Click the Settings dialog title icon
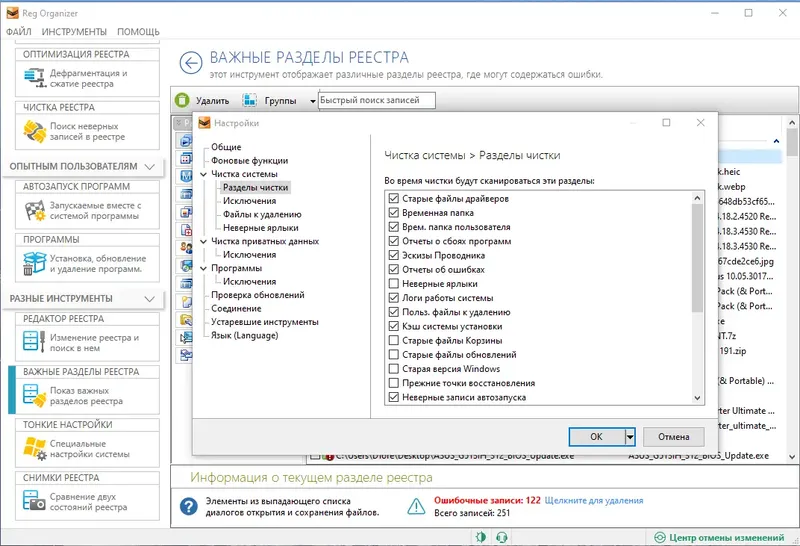Viewport: 800px width, 546px height. point(205,123)
